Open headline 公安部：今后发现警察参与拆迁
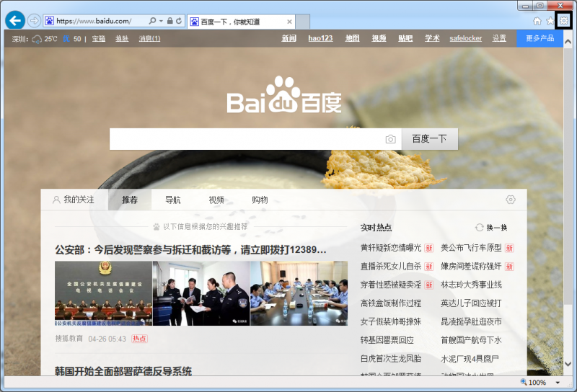The width and height of the screenshot is (577, 392). coord(190,250)
